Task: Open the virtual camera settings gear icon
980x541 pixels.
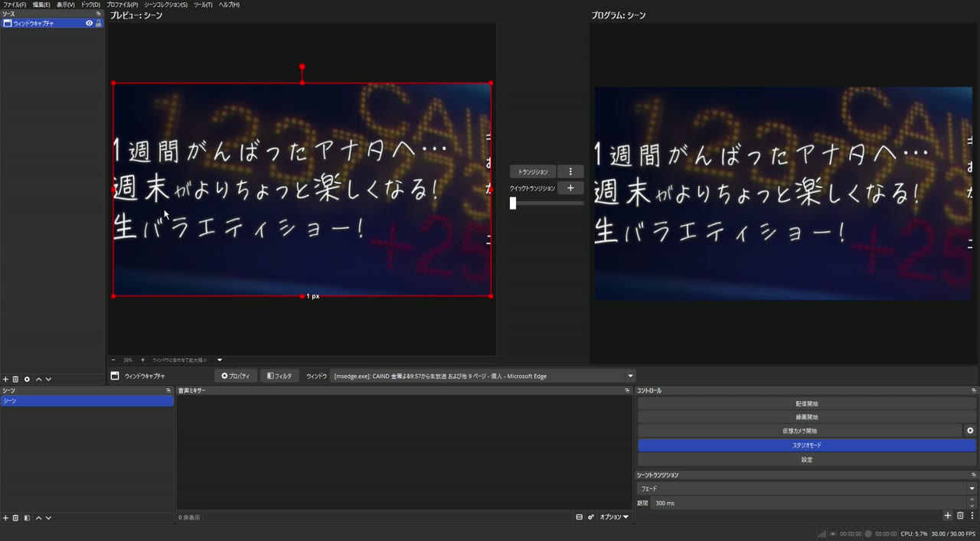Action: pos(970,431)
